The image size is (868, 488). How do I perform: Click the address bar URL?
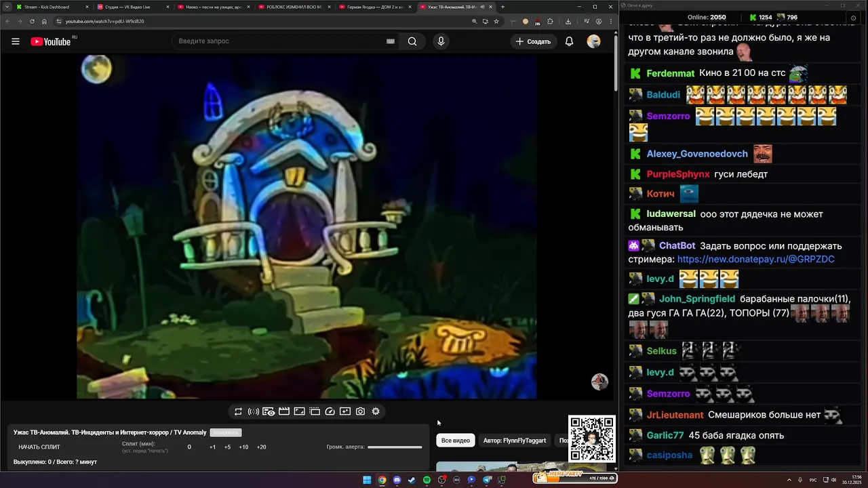[x=104, y=21]
